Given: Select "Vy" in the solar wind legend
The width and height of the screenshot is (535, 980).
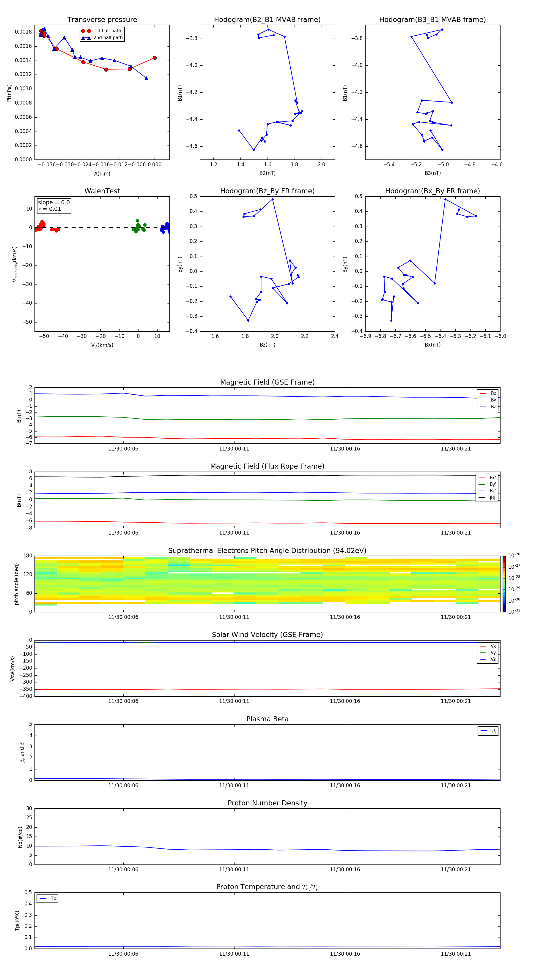Looking at the screenshot, I should pos(488,652).
